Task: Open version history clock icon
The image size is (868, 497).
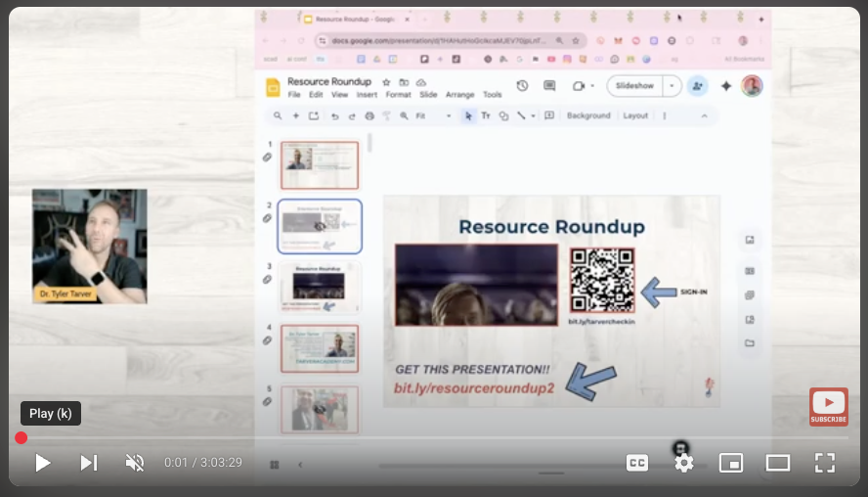Action: (522, 86)
